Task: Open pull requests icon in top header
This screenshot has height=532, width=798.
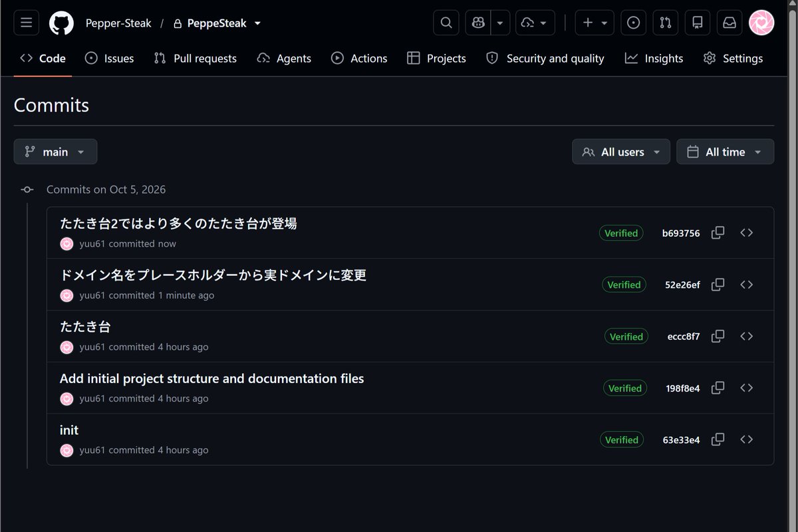Action: [666, 23]
